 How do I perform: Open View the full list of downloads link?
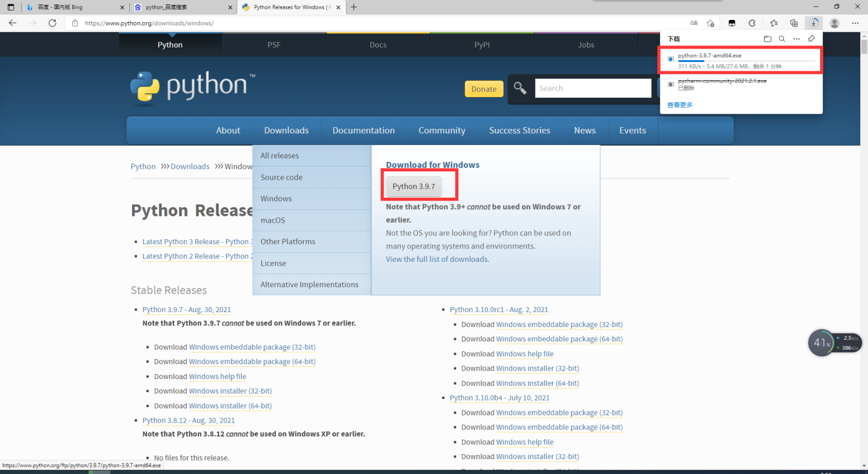[x=438, y=259]
